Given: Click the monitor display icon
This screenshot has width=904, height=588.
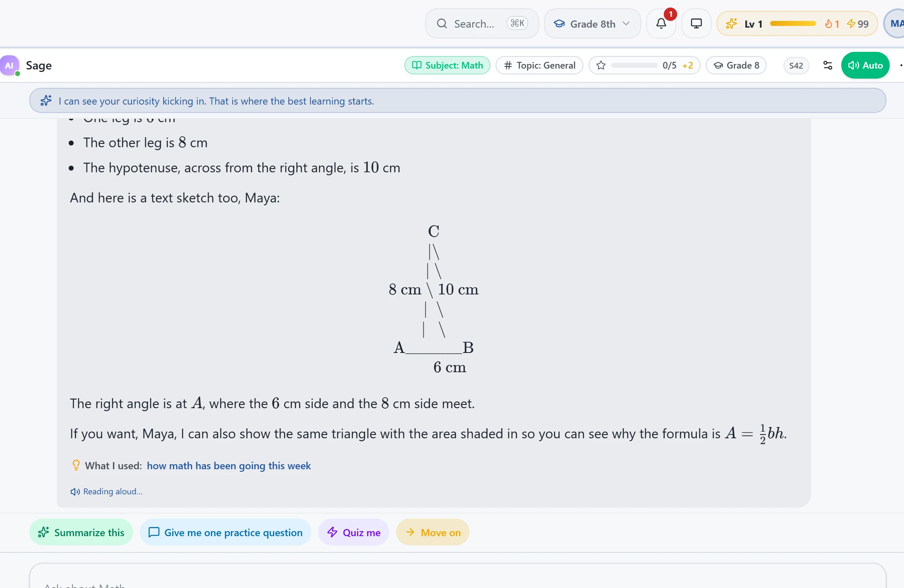Looking at the screenshot, I should point(696,23).
